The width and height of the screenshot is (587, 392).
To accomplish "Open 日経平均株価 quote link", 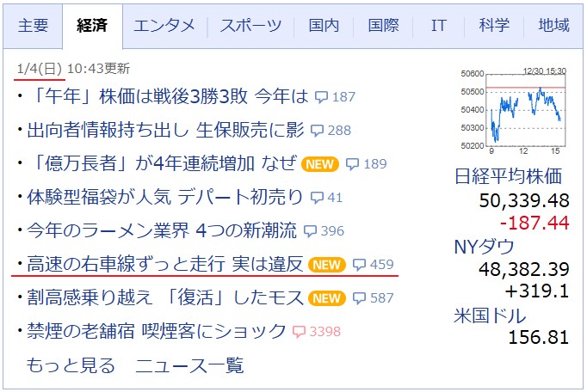I will pyautogui.click(x=508, y=177).
